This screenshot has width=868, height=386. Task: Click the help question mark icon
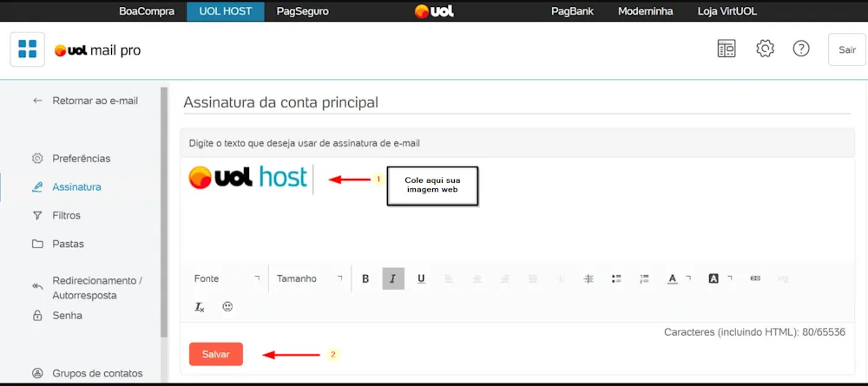(x=801, y=49)
